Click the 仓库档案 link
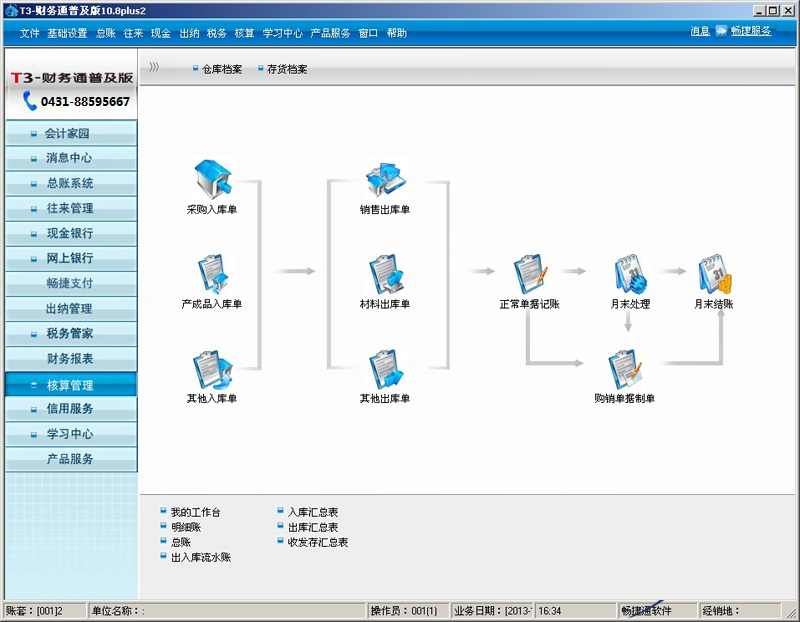The image size is (800, 622). point(221,70)
